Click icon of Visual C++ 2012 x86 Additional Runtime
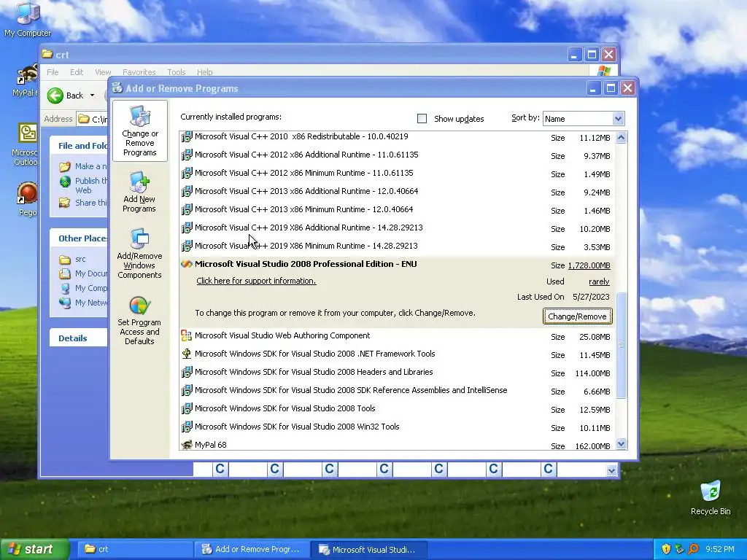The image size is (747, 560). [187, 155]
